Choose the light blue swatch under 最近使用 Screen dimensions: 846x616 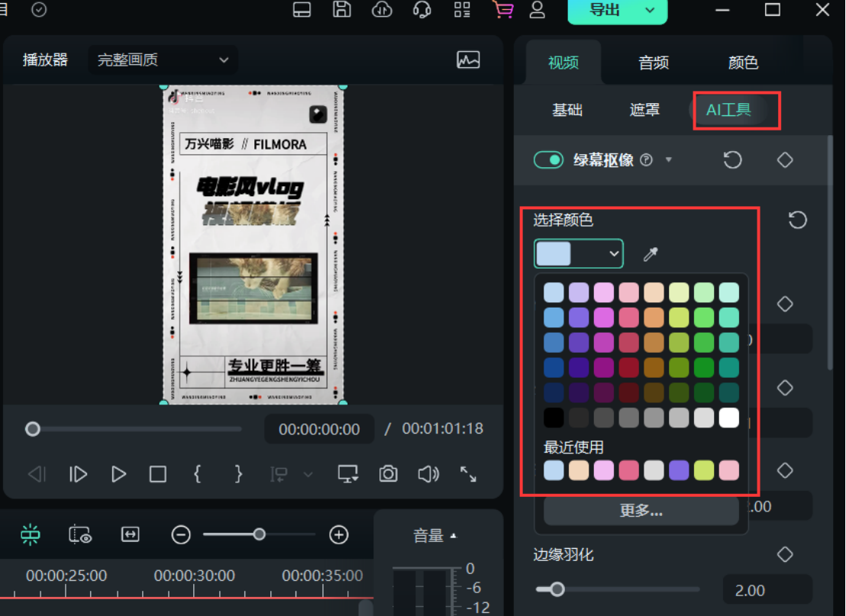554,470
